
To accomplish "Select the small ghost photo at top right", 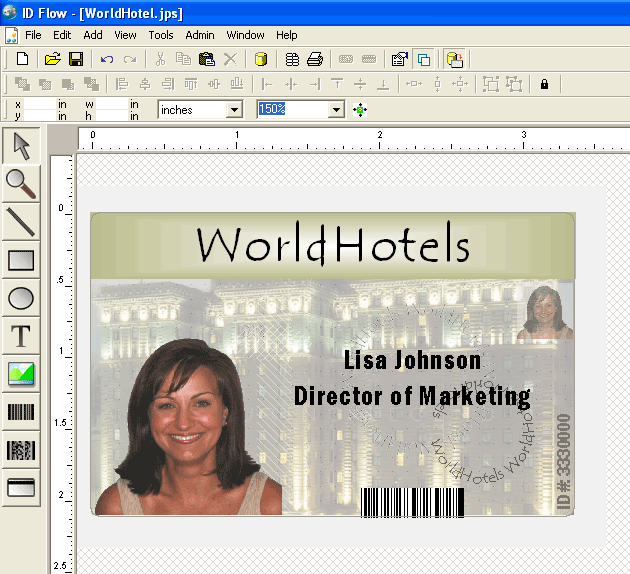I will 545,312.
